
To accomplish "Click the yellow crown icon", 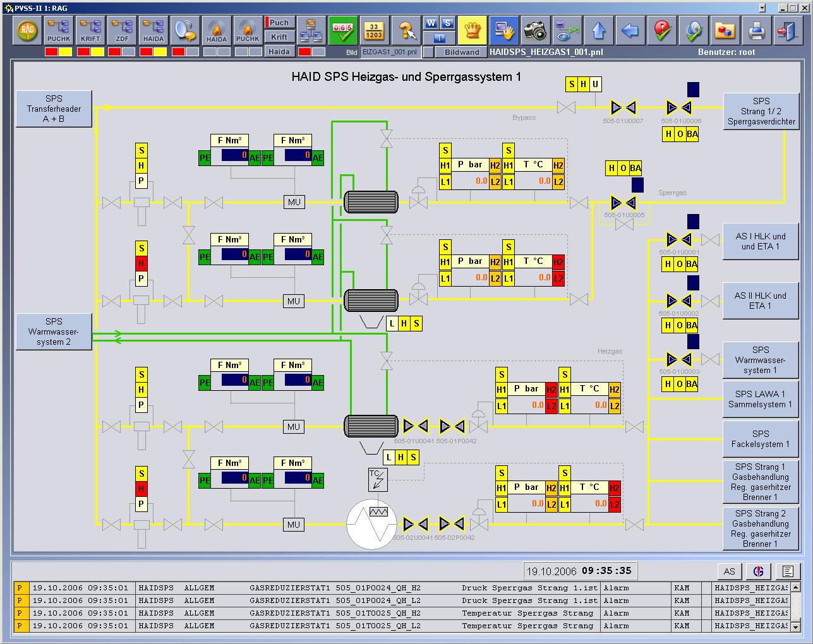I will point(471,30).
